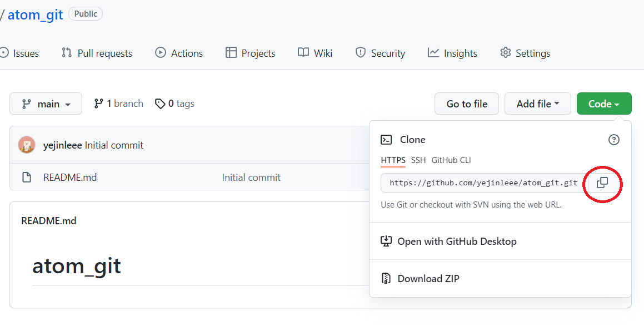Open the README.md file link

pyautogui.click(x=70, y=178)
